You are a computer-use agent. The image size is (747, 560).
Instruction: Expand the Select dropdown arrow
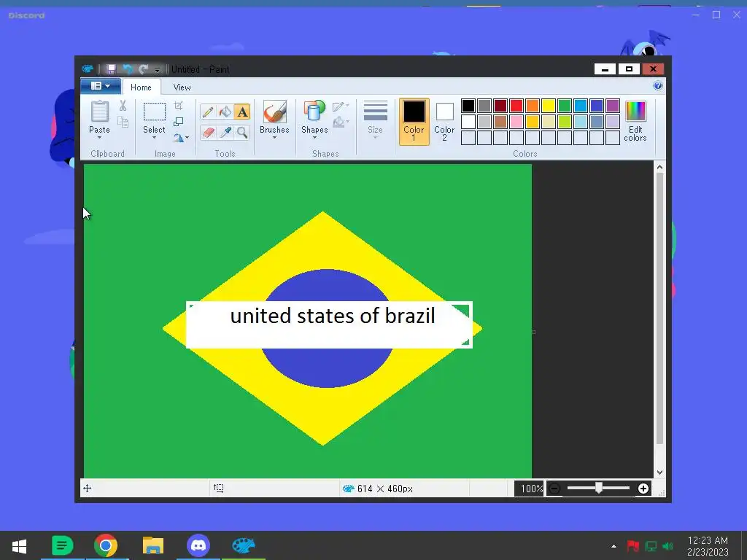(x=155, y=138)
